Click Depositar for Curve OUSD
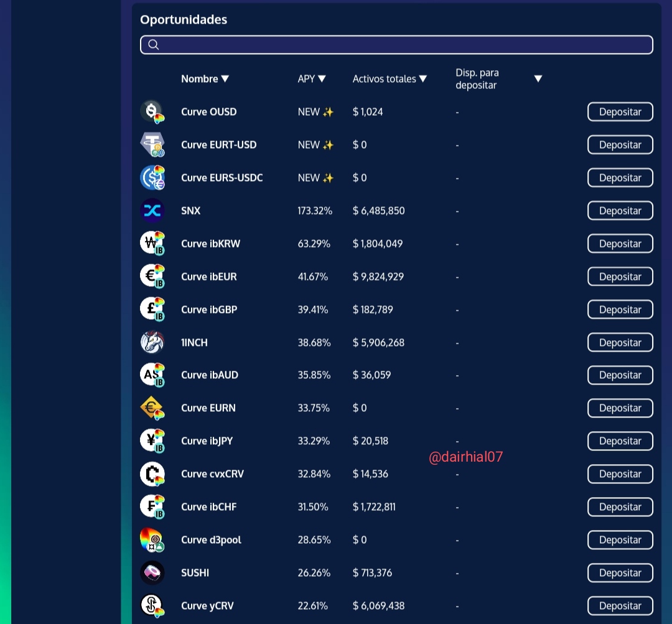This screenshot has width=672, height=624. click(620, 112)
